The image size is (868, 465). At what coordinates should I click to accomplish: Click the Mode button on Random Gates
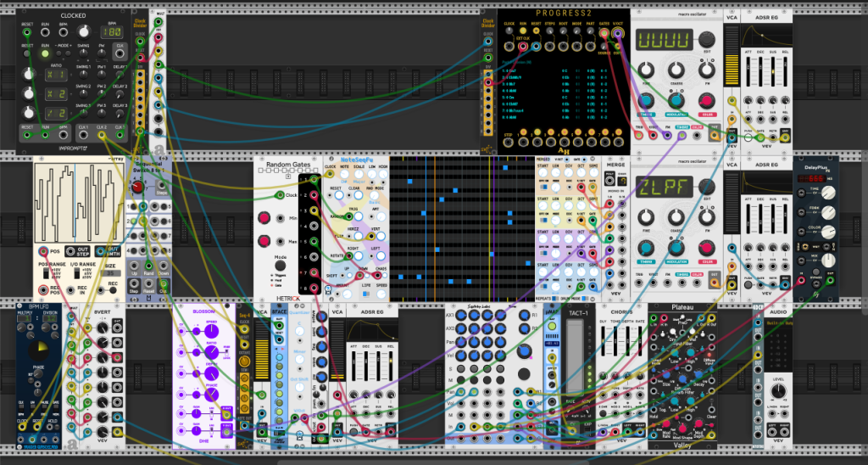(x=281, y=266)
